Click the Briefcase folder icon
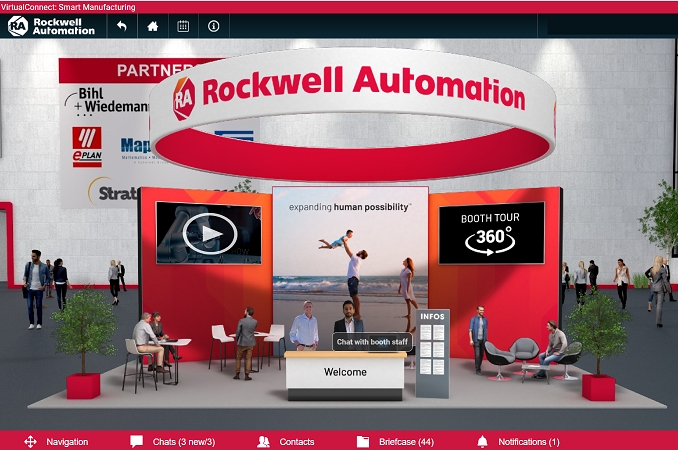 (x=363, y=441)
